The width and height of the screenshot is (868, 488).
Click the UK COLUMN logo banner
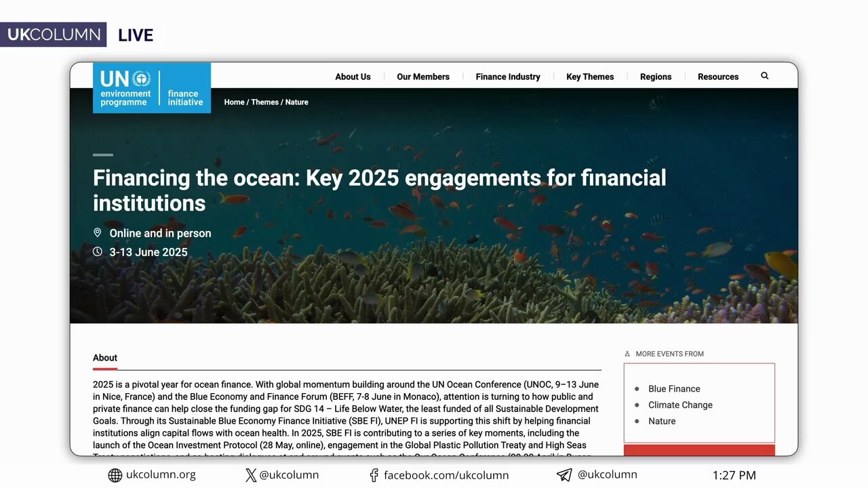pyautogui.click(x=53, y=35)
